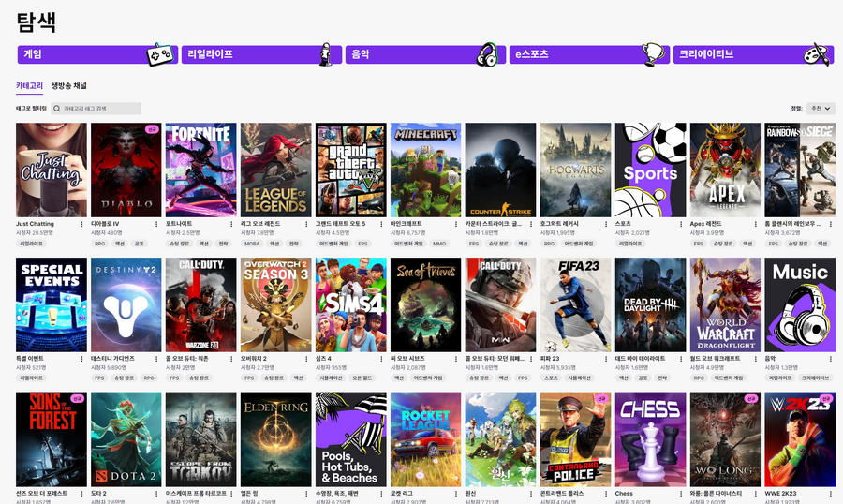The image size is (843, 504).
Task: Open options menu for 도타 2
Action: pyautogui.click(x=157, y=494)
